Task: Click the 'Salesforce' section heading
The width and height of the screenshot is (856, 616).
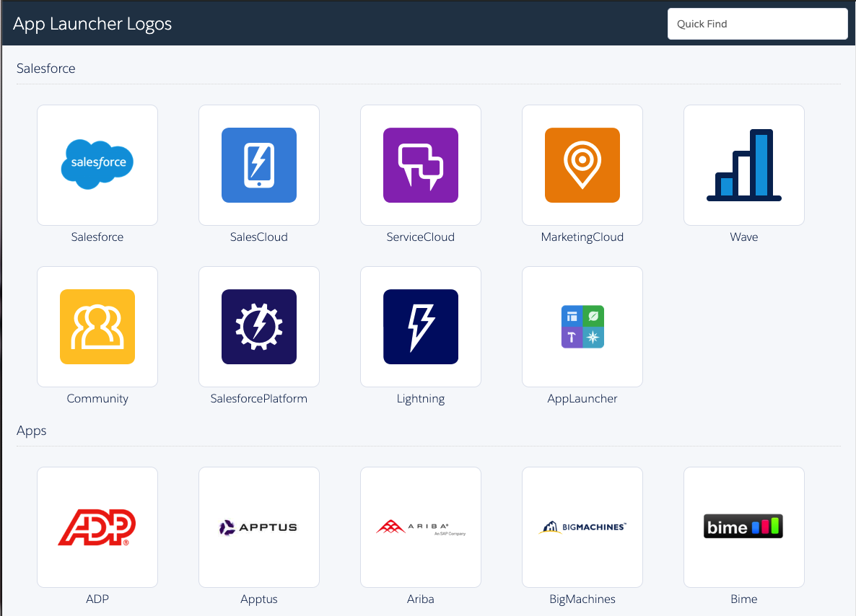Action: (46, 69)
